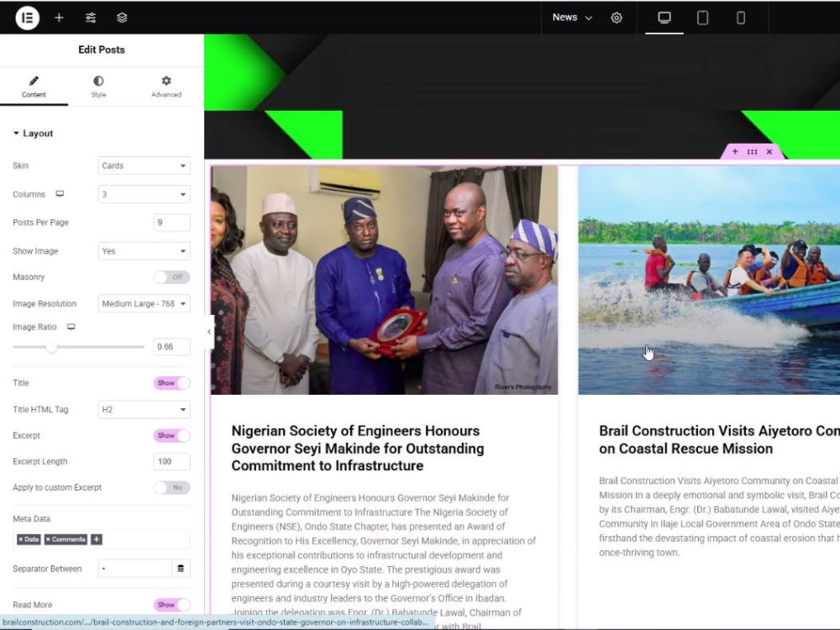Viewport: 840px width, 630px height.
Task: Open the Title HTML Tag dropdown
Action: [x=144, y=409]
